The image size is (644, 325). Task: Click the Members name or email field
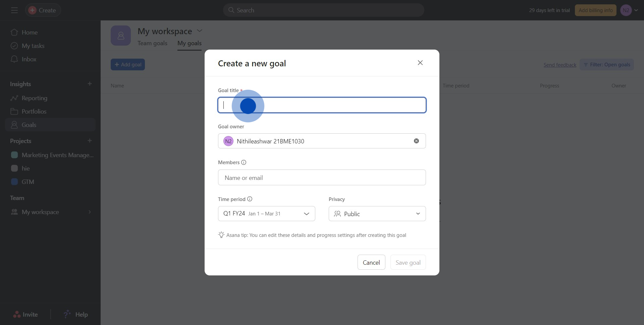click(322, 178)
